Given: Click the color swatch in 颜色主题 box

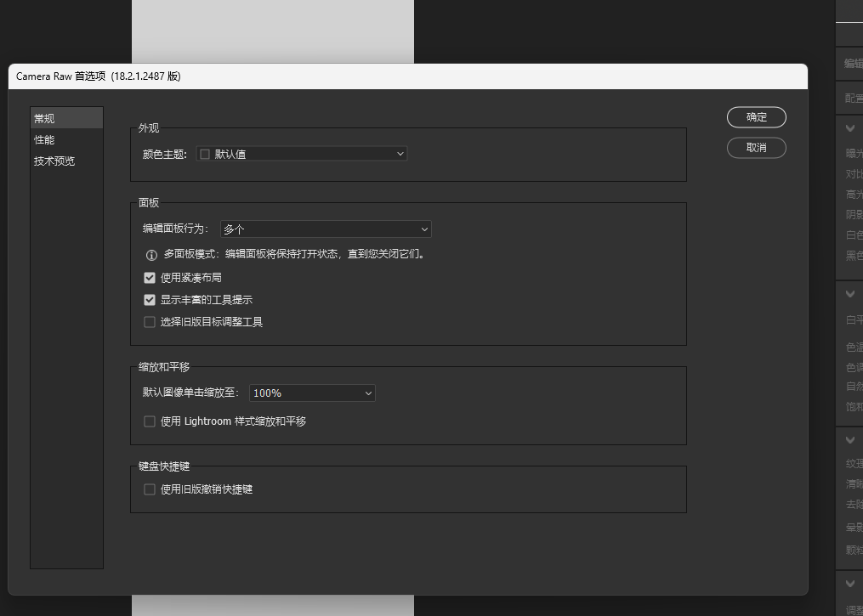Looking at the screenshot, I should click(x=205, y=155).
